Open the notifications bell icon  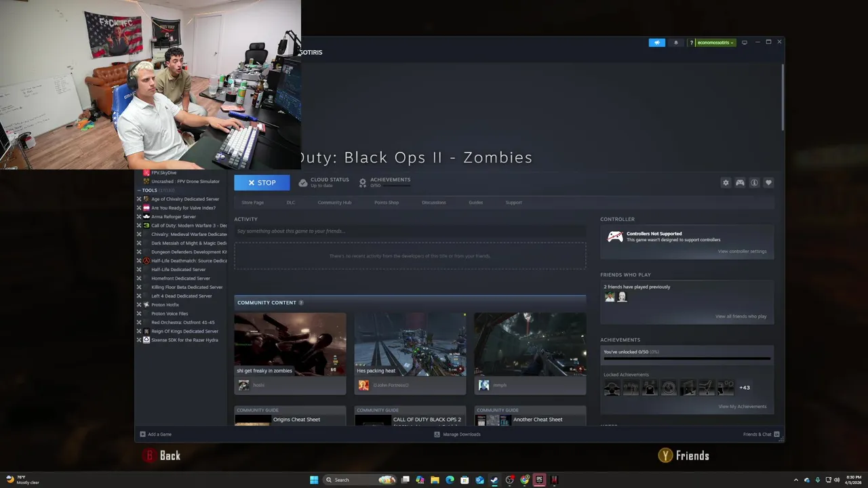[675, 43]
